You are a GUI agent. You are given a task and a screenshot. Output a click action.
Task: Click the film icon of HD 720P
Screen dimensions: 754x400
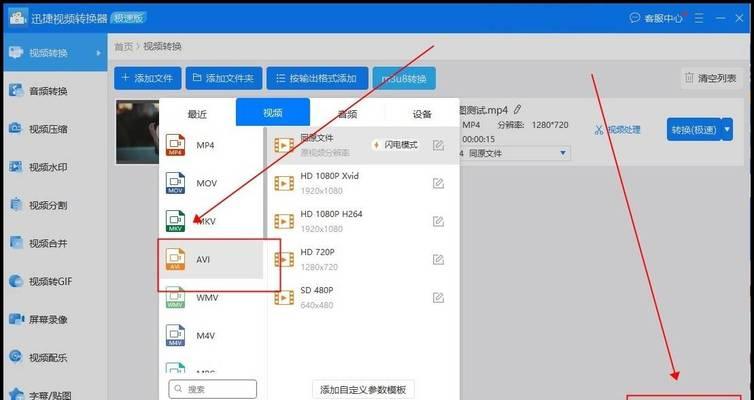[284, 260]
